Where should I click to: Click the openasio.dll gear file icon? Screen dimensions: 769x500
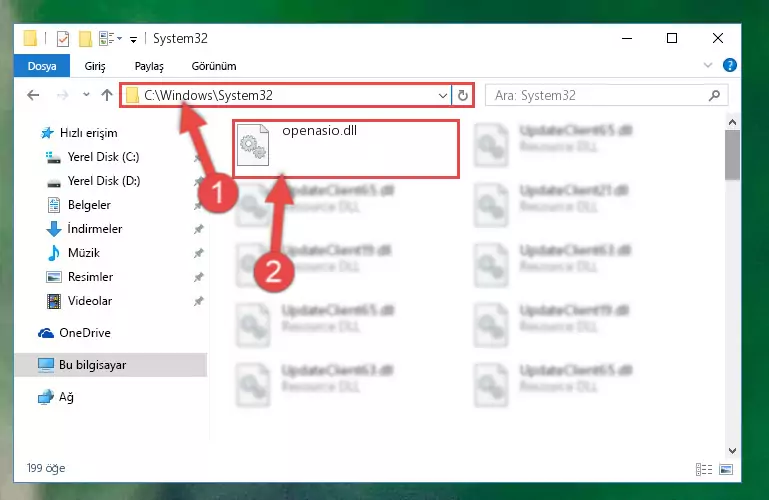click(x=253, y=145)
